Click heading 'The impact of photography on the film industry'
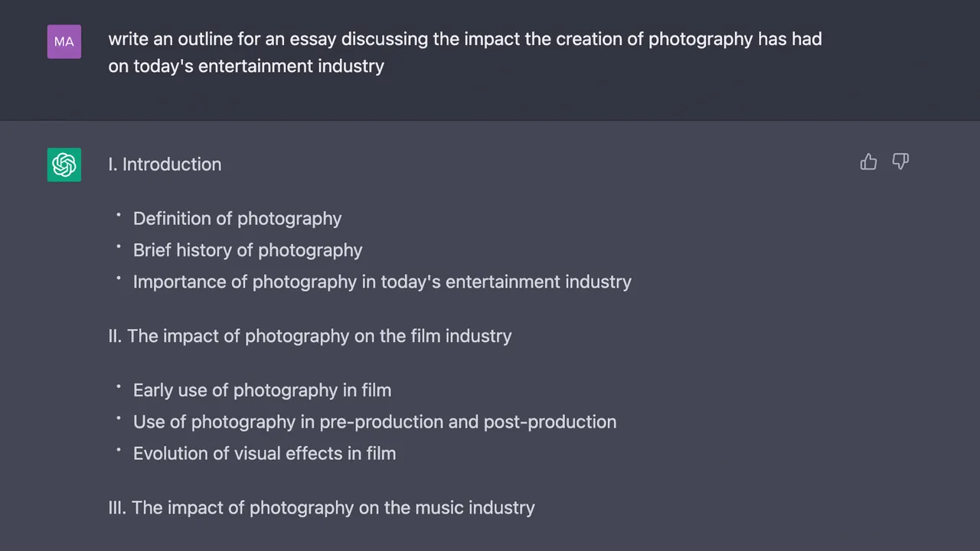The image size is (980, 551). tap(319, 336)
